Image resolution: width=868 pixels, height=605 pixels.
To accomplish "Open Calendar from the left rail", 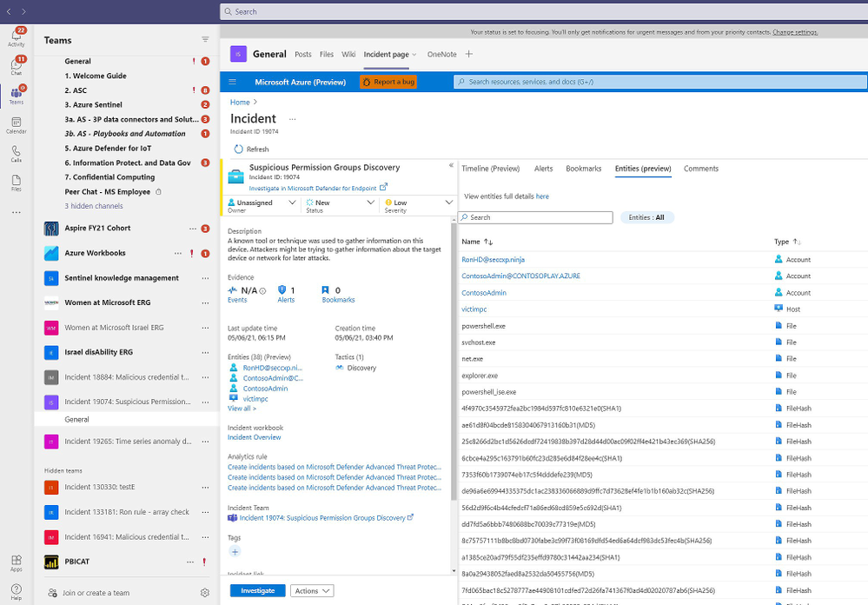I will click(x=17, y=123).
